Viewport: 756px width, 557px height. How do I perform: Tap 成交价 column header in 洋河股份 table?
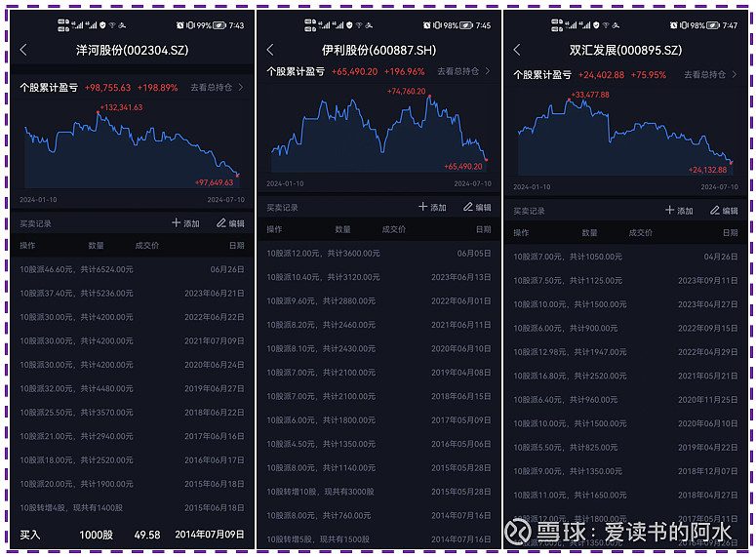(x=147, y=246)
